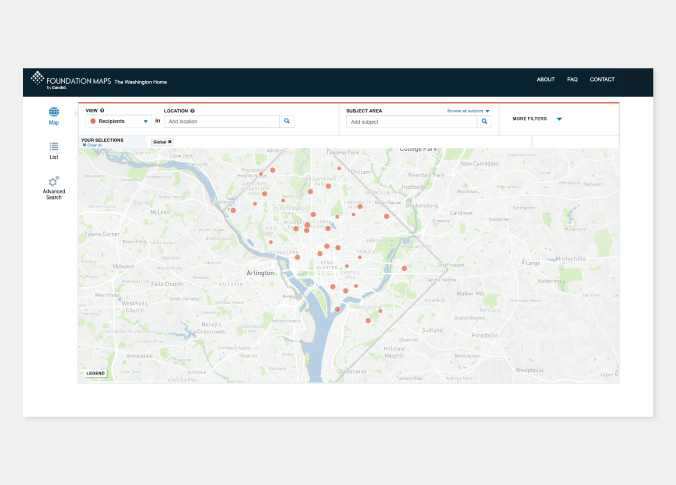Switch to Map view in sidebar
Viewport: 676px width, 485px height.
pyautogui.click(x=54, y=114)
